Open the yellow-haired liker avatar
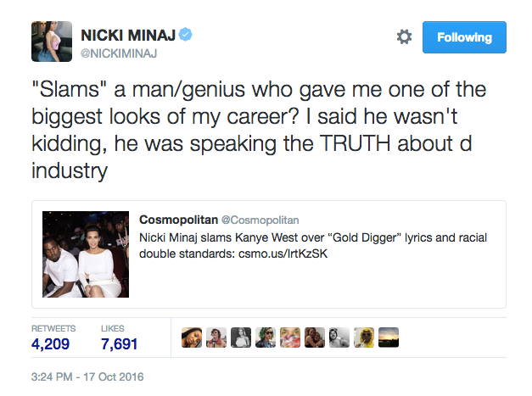Viewport: 532px width, 396px height. click(364, 337)
